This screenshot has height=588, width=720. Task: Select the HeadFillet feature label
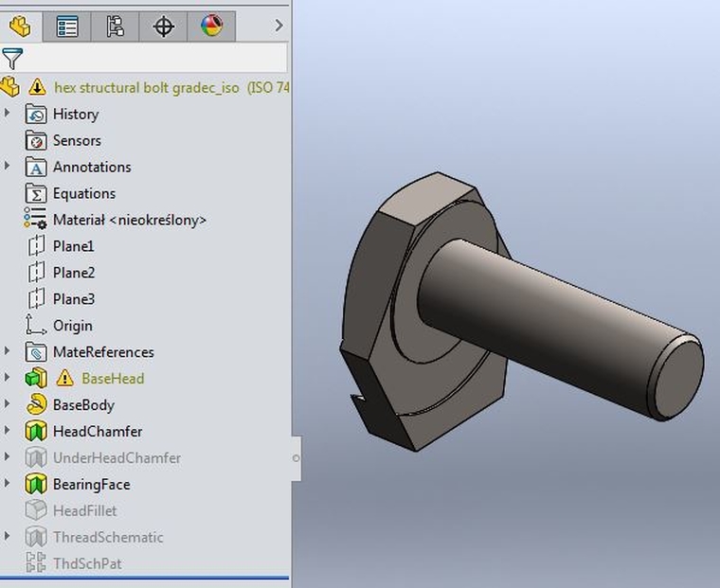point(85,511)
